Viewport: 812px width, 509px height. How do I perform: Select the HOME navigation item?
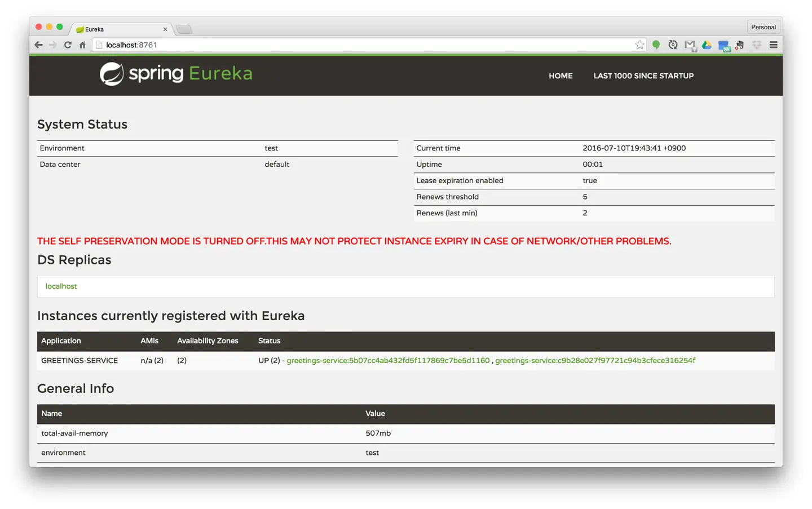pyautogui.click(x=561, y=76)
